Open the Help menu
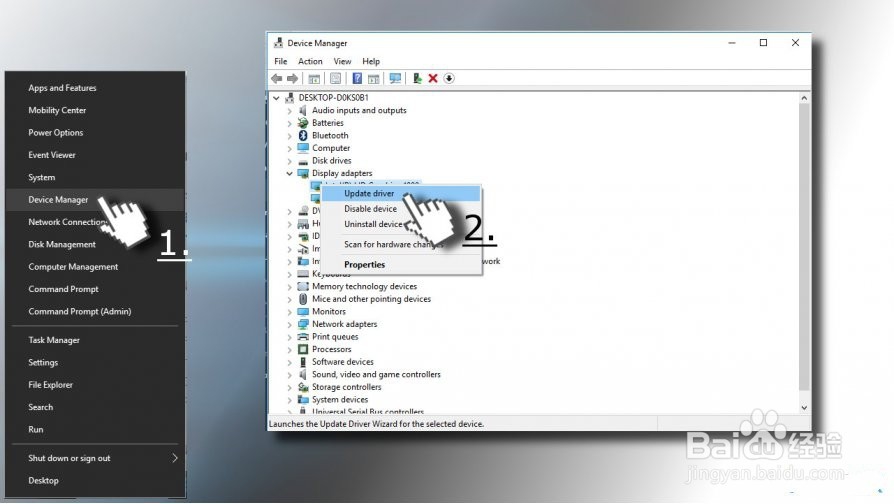Viewport: 894px width, 504px height. coord(371,62)
